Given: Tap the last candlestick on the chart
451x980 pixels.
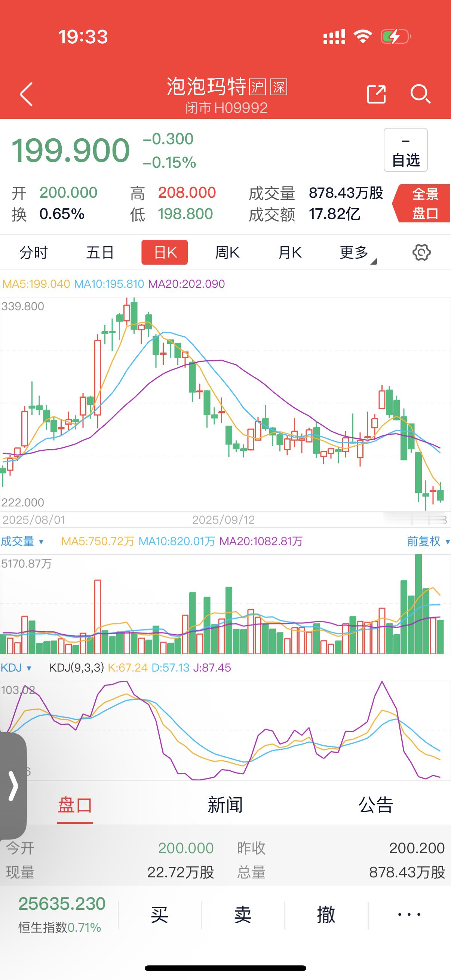Looking at the screenshot, I should (441, 493).
